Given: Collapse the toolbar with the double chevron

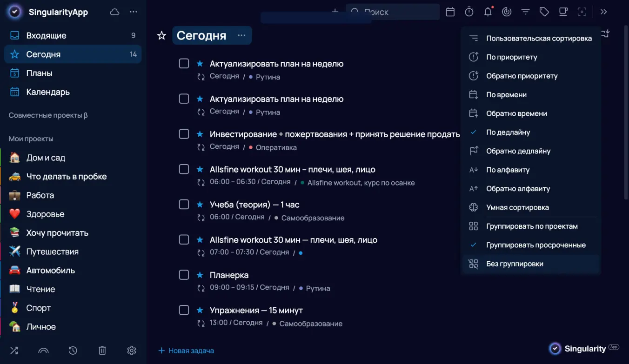Looking at the screenshot, I should coord(603,12).
